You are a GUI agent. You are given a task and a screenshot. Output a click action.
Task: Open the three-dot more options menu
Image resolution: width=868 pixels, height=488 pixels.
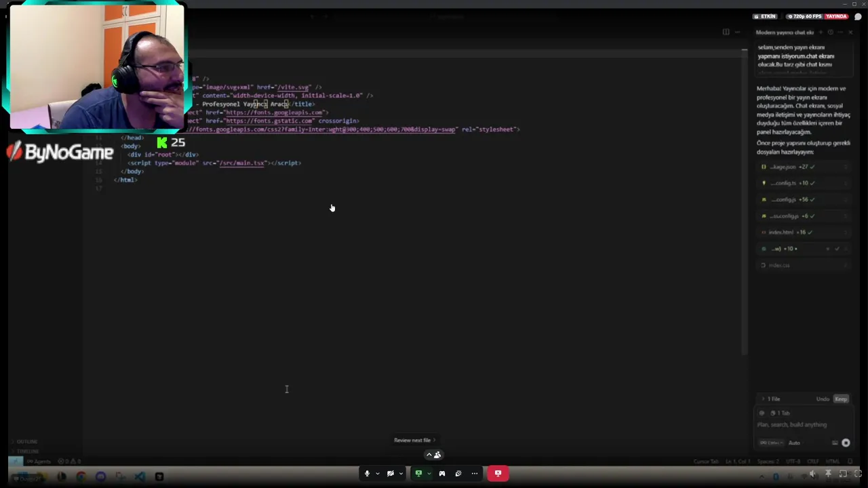pyautogui.click(x=474, y=473)
